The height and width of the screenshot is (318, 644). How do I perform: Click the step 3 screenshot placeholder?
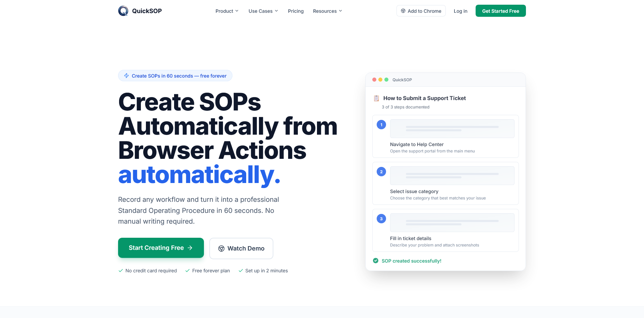point(452,223)
